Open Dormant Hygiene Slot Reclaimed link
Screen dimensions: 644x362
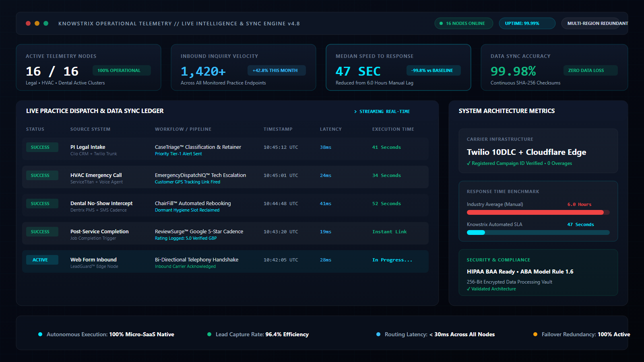click(187, 210)
